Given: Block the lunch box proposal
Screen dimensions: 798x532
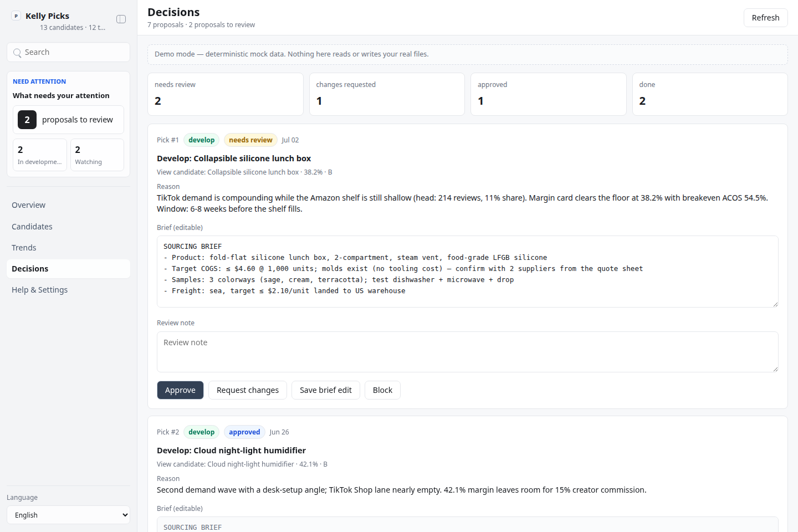Looking at the screenshot, I should point(382,390).
